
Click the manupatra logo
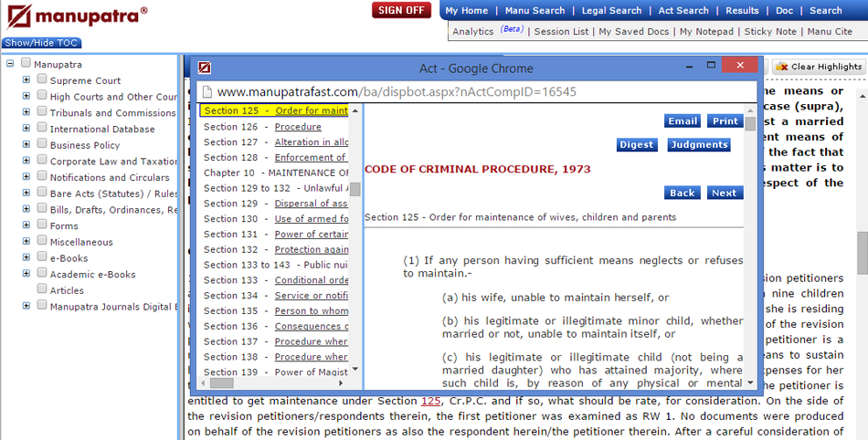[x=77, y=16]
